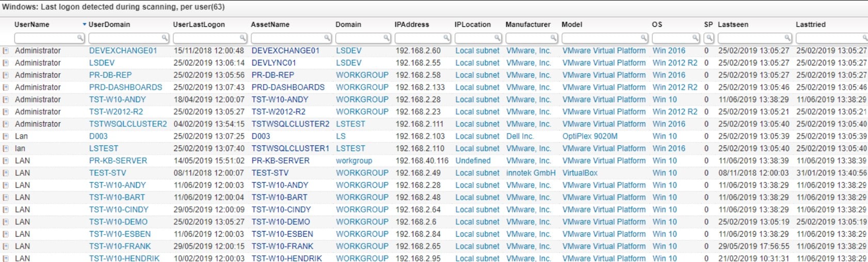Click the Undefined IP location link

(473, 161)
